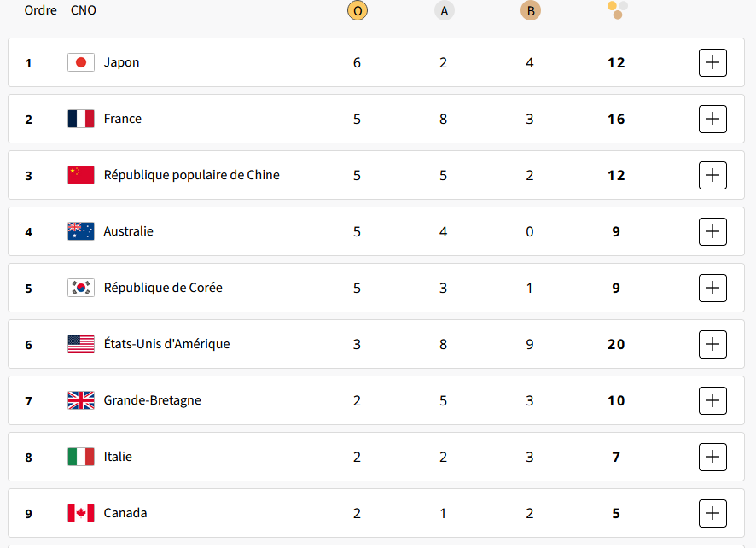Expand the République populaire de Chine row

[x=712, y=175]
